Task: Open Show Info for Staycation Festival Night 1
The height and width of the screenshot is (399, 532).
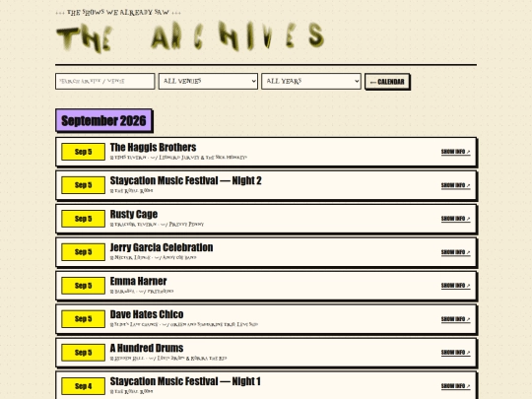Action: [x=456, y=386]
